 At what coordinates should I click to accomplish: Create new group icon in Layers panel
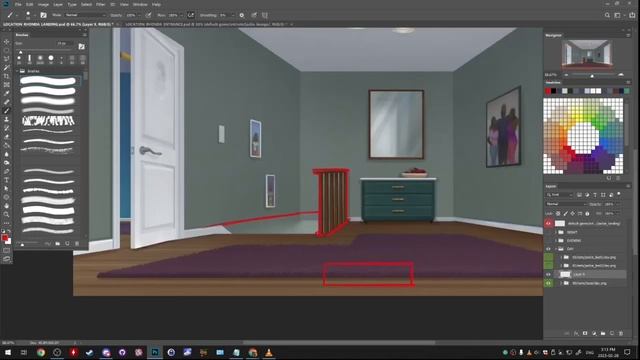pos(603,333)
